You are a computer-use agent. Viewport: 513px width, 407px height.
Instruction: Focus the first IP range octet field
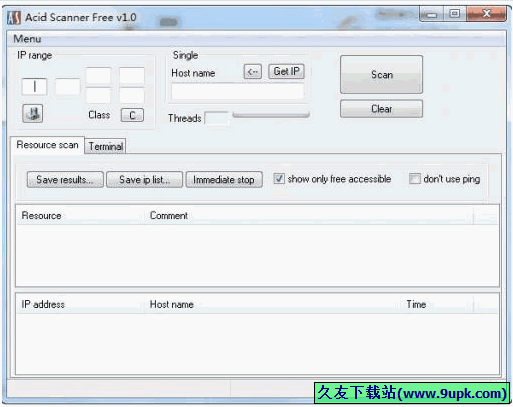(34, 87)
